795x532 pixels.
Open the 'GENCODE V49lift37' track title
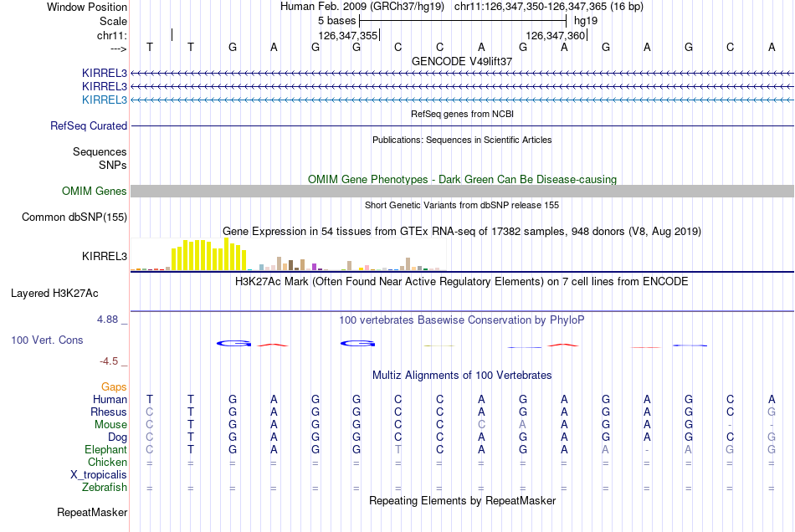pos(462,61)
